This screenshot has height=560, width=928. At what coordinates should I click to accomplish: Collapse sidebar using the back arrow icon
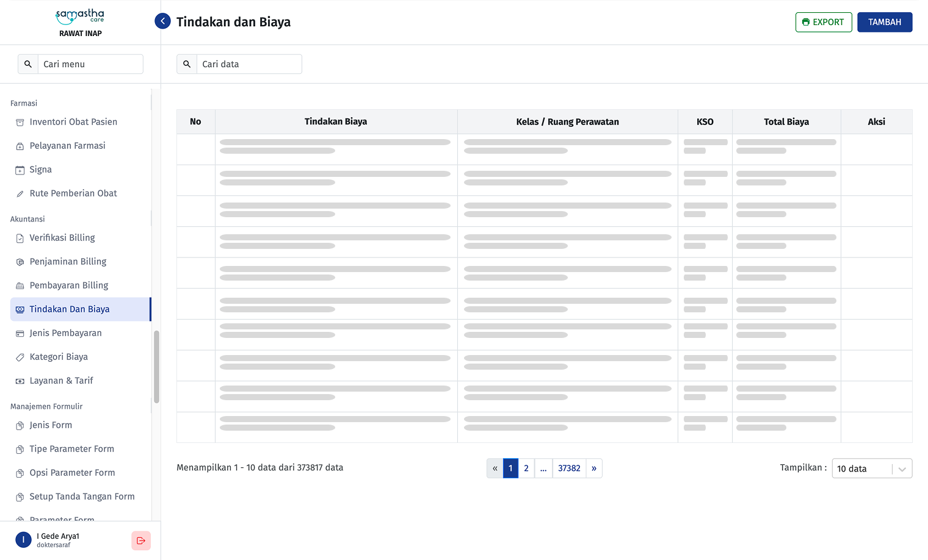[162, 21]
